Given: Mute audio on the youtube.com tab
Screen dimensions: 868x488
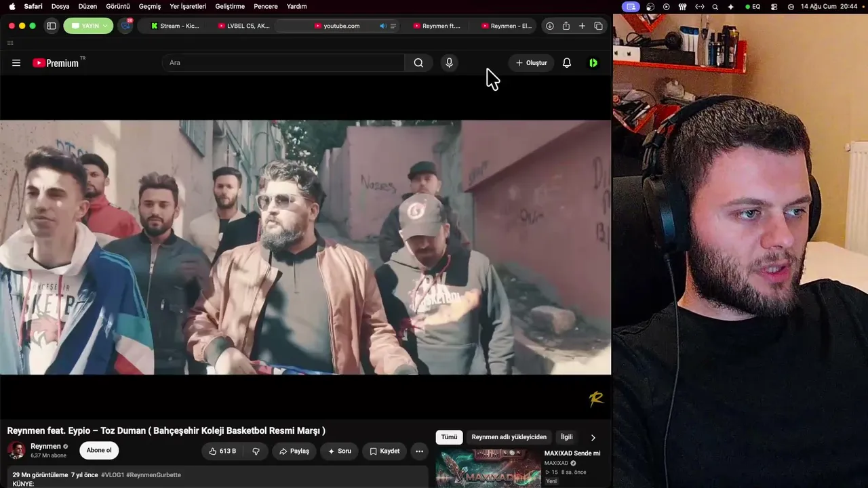Looking at the screenshot, I should click(x=382, y=26).
